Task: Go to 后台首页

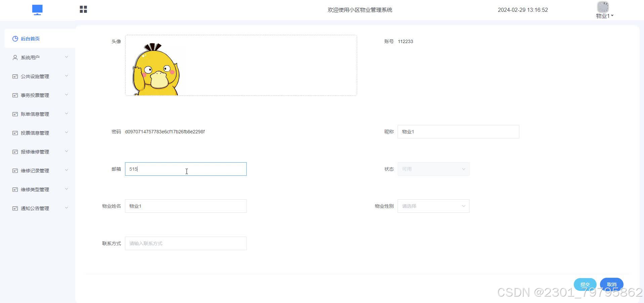Action: pos(40,39)
